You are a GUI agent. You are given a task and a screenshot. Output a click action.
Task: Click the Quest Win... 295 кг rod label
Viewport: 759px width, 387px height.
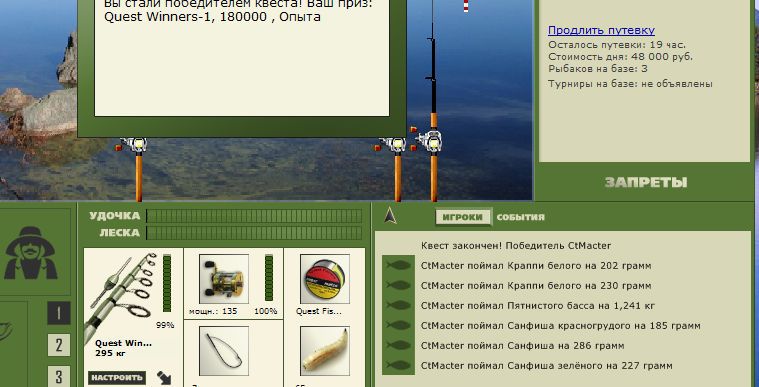point(123,348)
